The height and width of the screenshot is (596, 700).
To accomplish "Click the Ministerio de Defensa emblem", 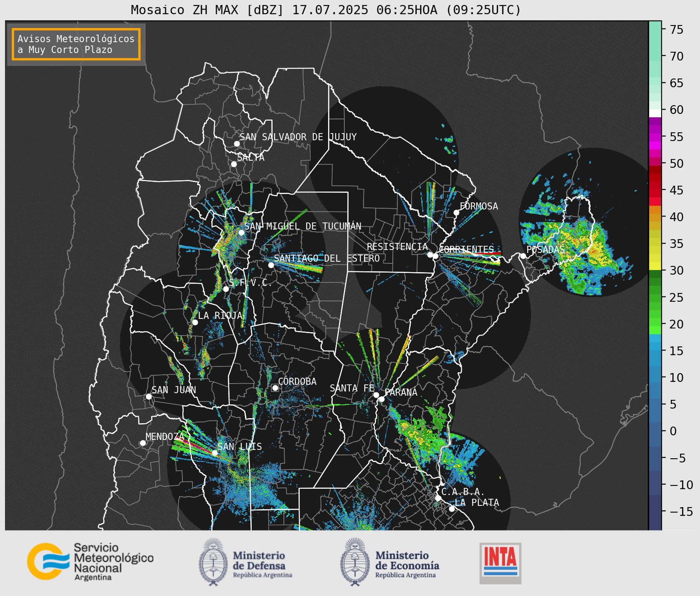I will (x=214, y=562).
